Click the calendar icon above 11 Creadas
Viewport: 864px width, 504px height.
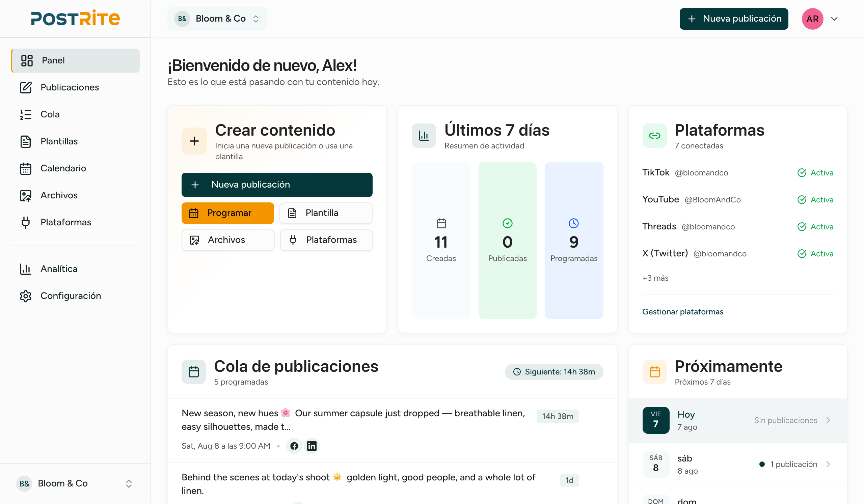coord(441,223)
